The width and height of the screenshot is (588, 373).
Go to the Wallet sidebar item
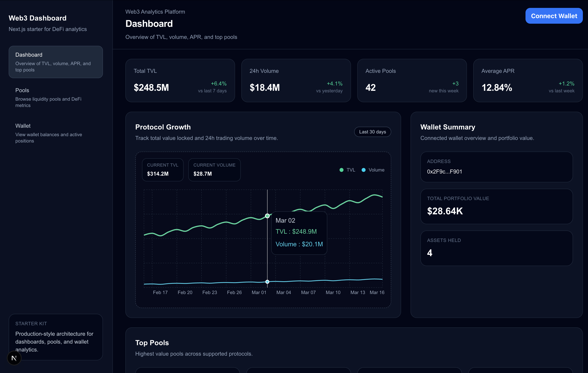coord(56,133)
